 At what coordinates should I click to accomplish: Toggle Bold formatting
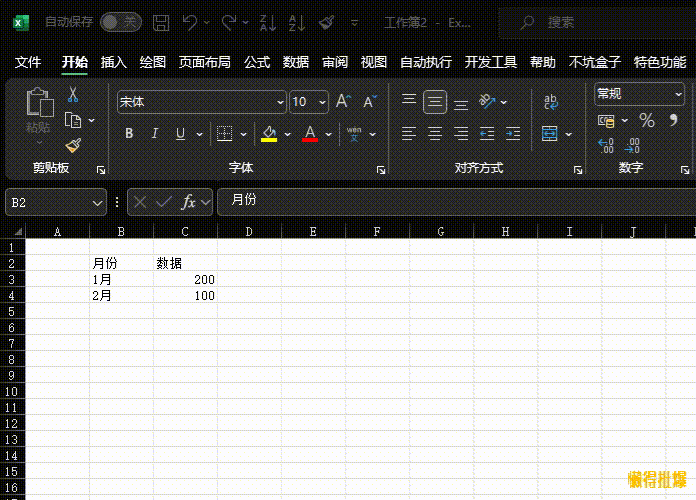[x=129, y=133]
